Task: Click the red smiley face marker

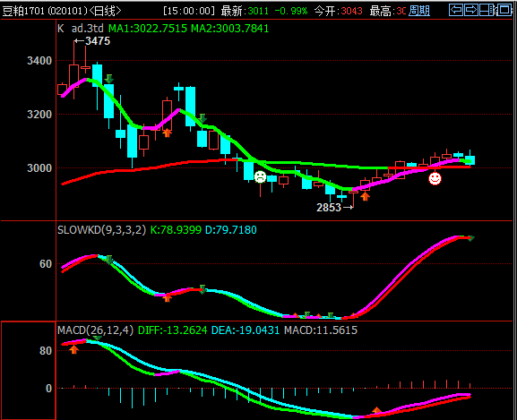Action: pos(435,178)
